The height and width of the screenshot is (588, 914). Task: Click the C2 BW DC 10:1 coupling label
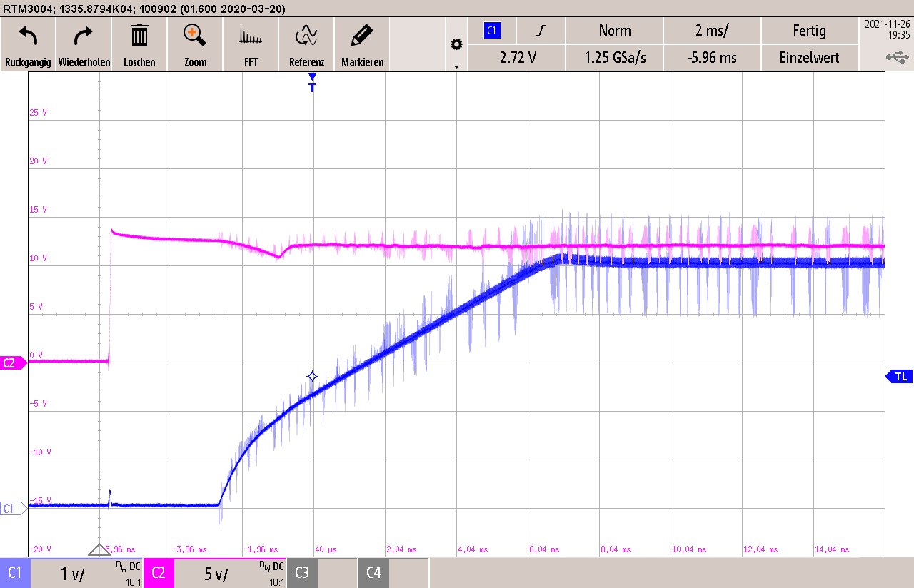coord(271,572)
